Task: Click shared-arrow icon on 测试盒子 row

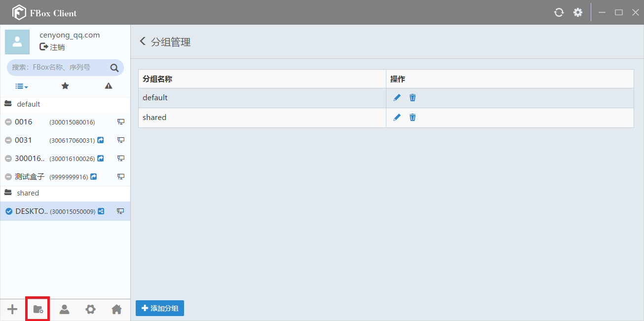Action: pos(93,177)
